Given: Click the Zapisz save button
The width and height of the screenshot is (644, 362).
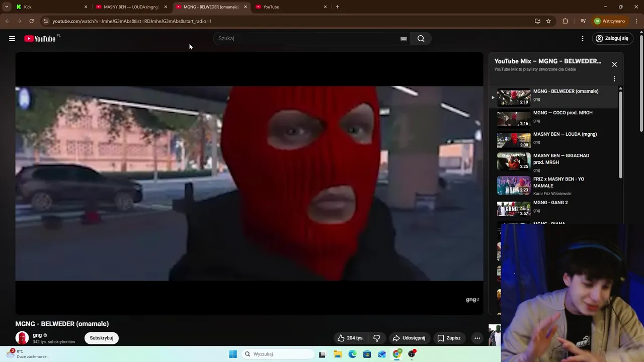Looking at the screenshot, I should (449, 338).
